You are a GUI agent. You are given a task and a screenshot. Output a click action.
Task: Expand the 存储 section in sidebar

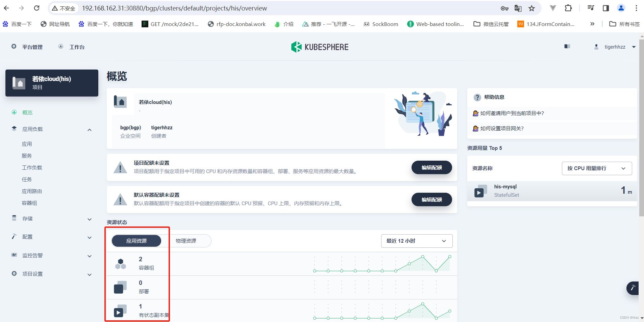click(x=51, y=218)
